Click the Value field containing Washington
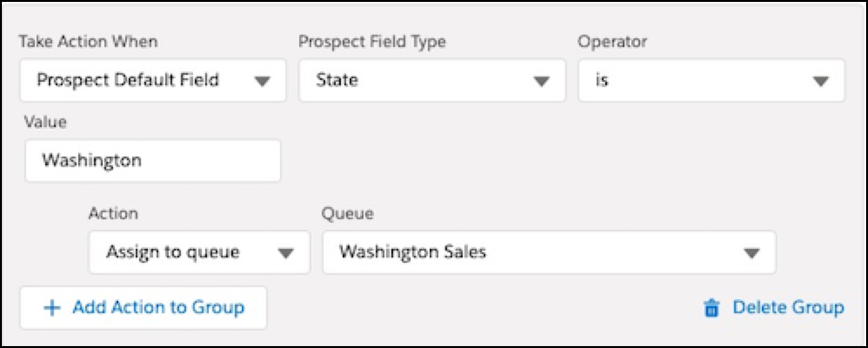Screen dimensions: 868x348 [152, 160]
